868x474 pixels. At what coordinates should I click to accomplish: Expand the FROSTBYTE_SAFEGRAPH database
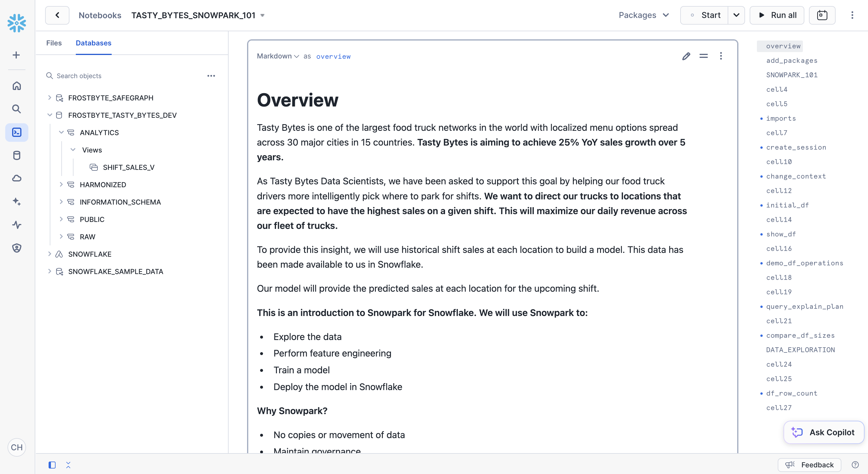pos(49,98)
